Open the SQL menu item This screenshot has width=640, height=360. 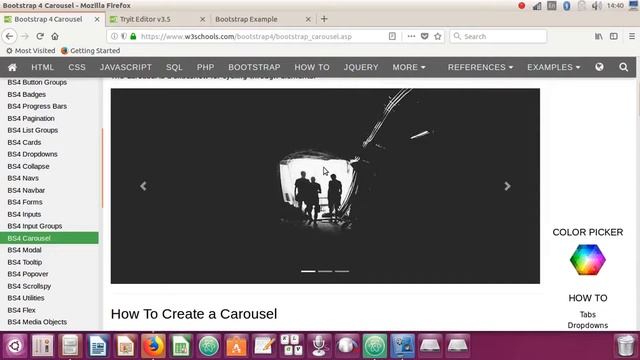(174, 67)
